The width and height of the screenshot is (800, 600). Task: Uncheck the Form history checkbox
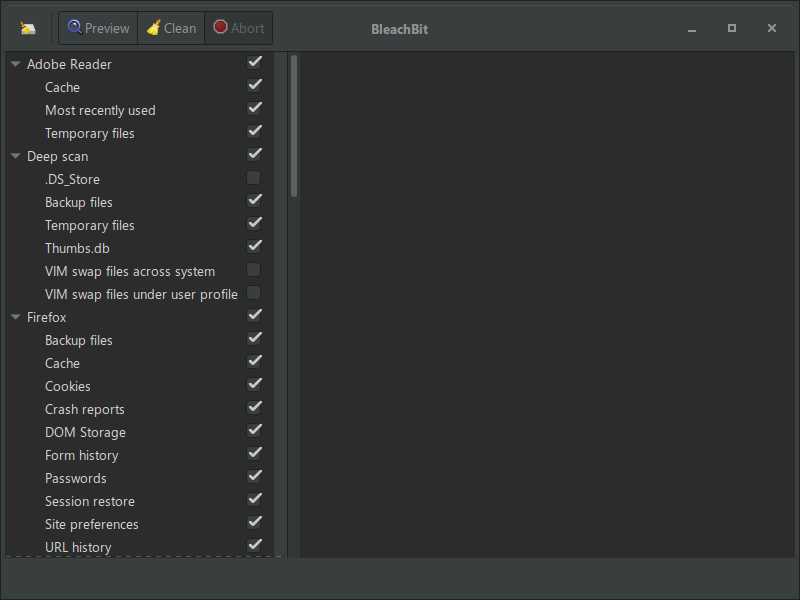(254, 454)
